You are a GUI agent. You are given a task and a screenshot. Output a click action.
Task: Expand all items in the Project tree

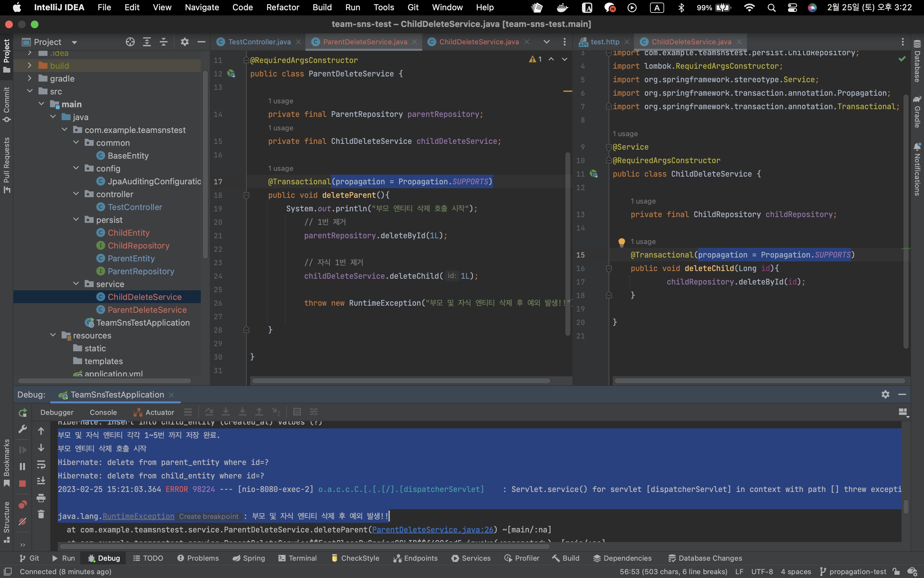pyautogui.click(x=147, y=42)
